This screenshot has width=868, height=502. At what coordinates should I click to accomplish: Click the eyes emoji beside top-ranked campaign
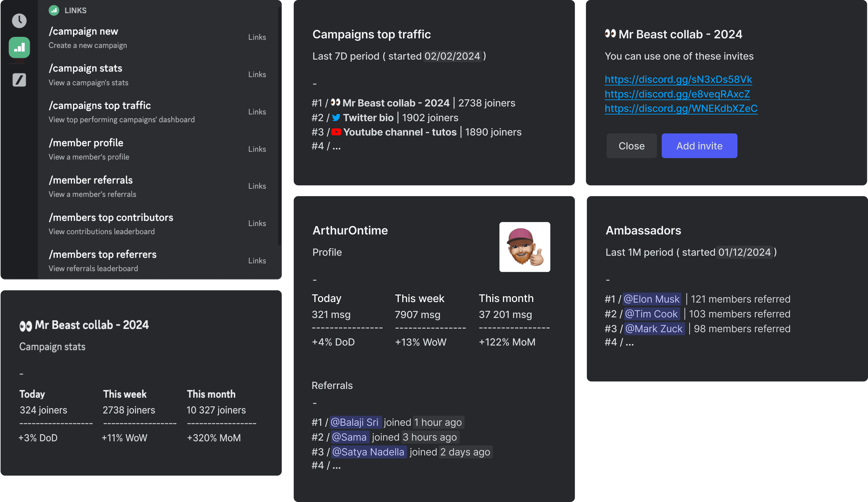tap(335, 103)
